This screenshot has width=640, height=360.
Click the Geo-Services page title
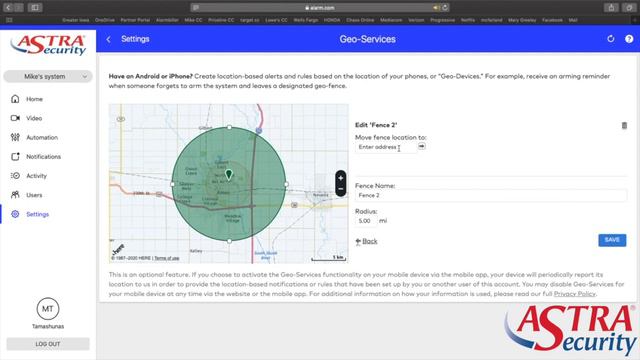click(367, 39)
